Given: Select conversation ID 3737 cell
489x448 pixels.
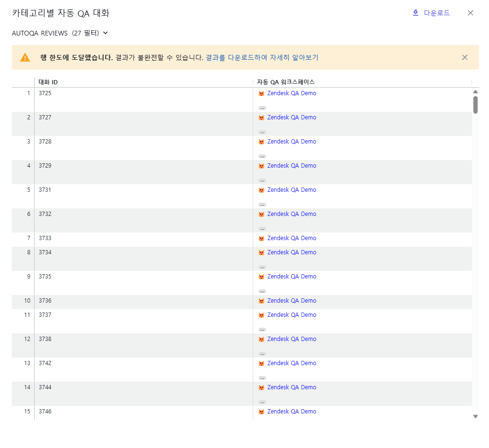Looking at the screenshot, I should [x=143, y=322].
